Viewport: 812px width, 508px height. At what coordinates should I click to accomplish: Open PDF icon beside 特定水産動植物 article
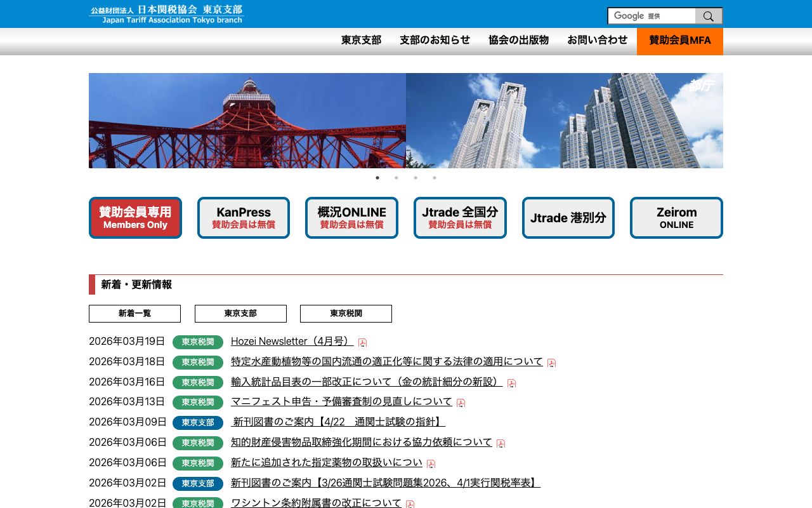552,363
